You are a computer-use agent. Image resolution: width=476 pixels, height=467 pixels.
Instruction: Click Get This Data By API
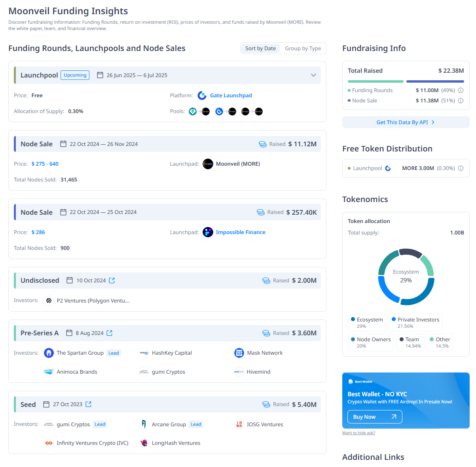click(406, 122)
